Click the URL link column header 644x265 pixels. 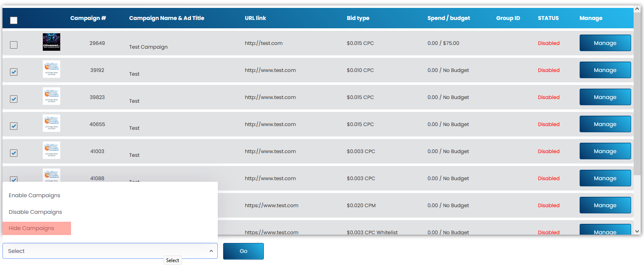[256, 18]
